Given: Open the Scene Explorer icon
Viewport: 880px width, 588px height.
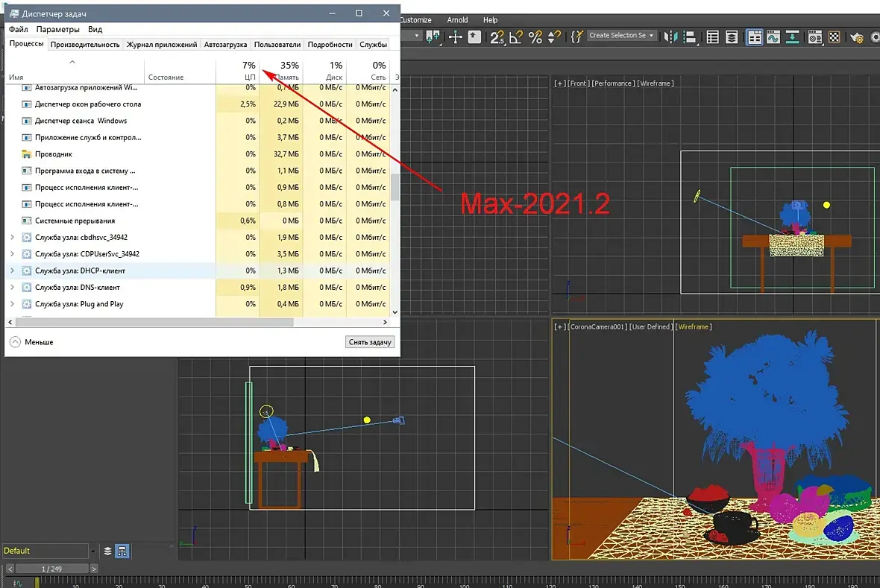Looking at the screenshot, I should pos(713,37).
